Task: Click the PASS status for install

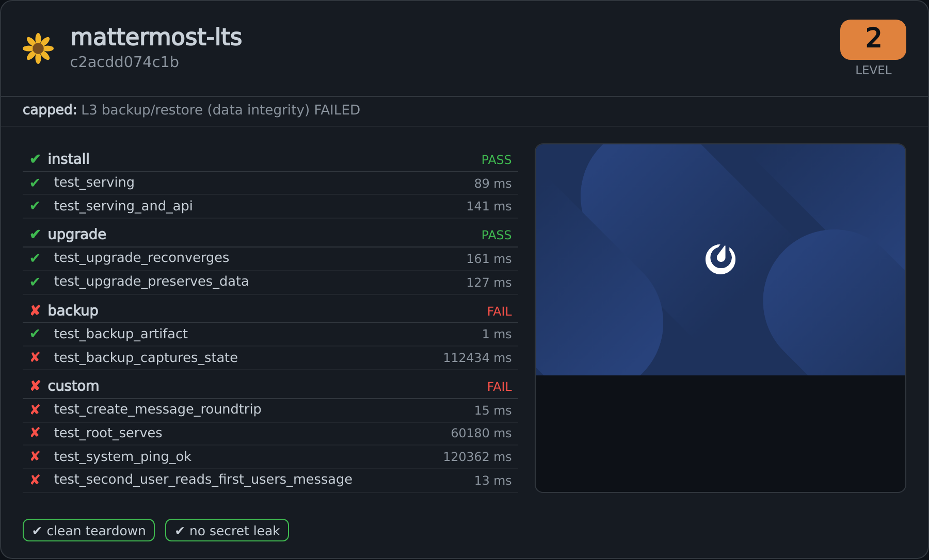Action: (x=496, y=160)
